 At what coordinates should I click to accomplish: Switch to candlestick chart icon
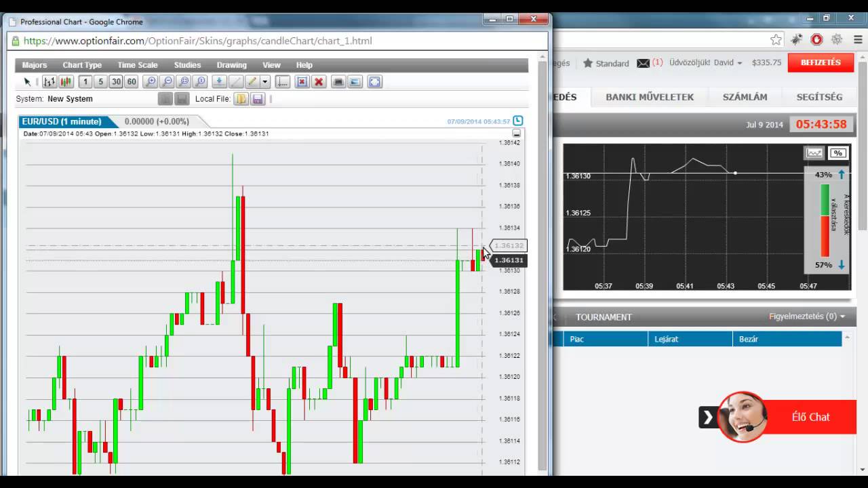(66, 82)
